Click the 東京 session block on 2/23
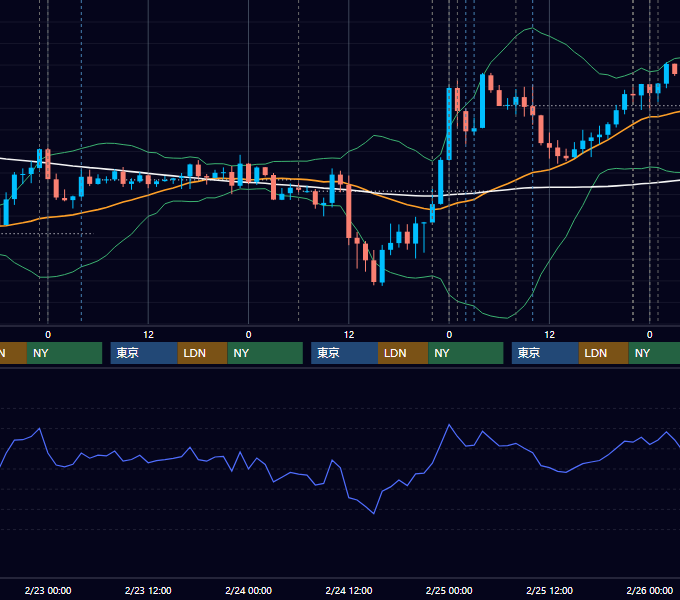This screenshot has height=600, width=680. coord(144,353)
